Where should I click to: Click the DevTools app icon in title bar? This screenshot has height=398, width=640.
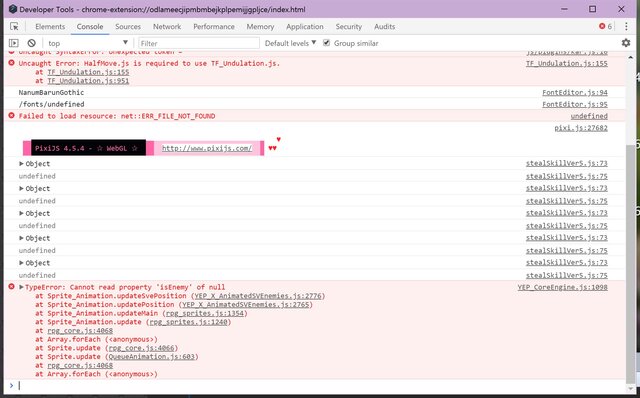tap(12, 9)
